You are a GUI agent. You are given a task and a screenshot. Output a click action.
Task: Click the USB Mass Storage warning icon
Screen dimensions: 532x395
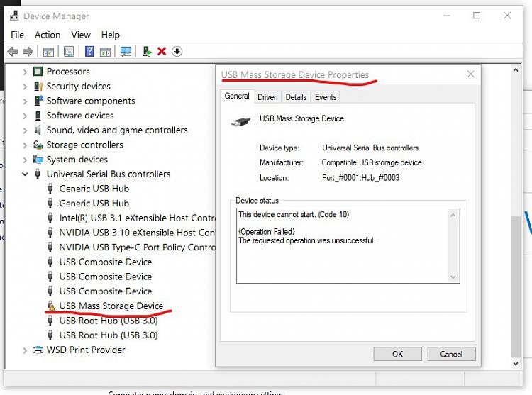tap(51, 306)
